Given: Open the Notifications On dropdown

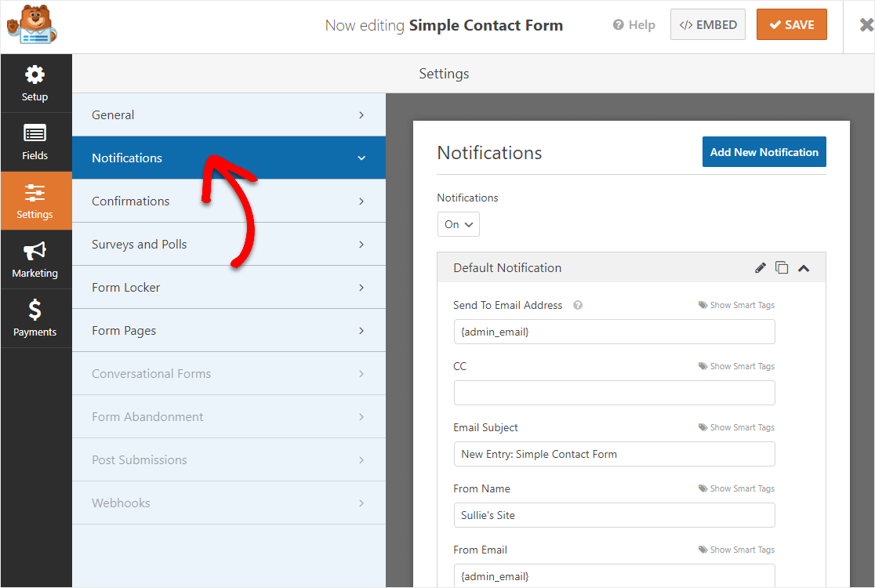Looking at the screenshot, I should (x=458, y=224).
